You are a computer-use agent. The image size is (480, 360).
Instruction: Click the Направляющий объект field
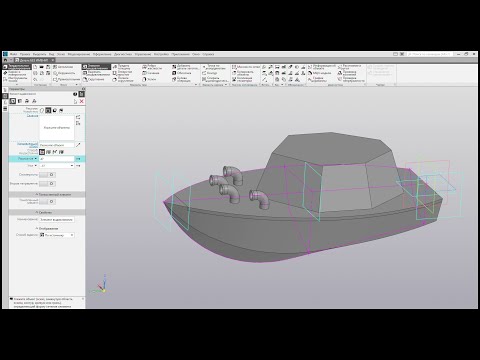click(x=57, y=145)
